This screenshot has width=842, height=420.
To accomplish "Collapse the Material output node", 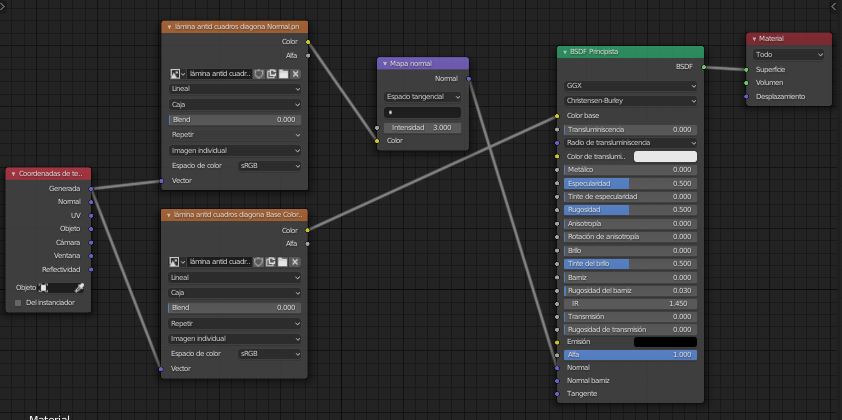I will [x=754, y=39].
